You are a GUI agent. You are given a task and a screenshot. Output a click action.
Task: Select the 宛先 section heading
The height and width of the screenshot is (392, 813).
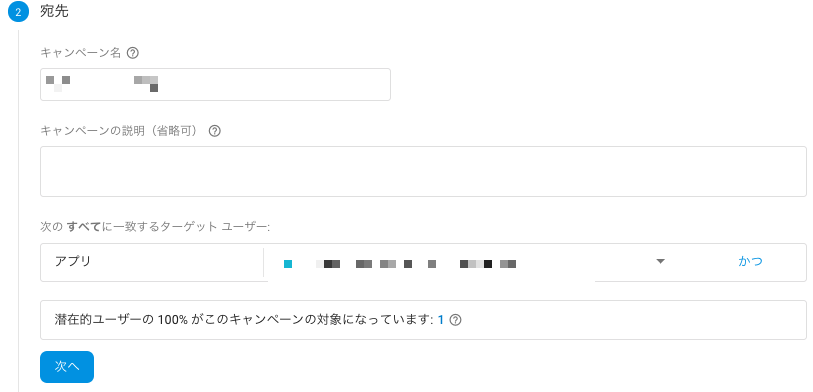(54, 12)
